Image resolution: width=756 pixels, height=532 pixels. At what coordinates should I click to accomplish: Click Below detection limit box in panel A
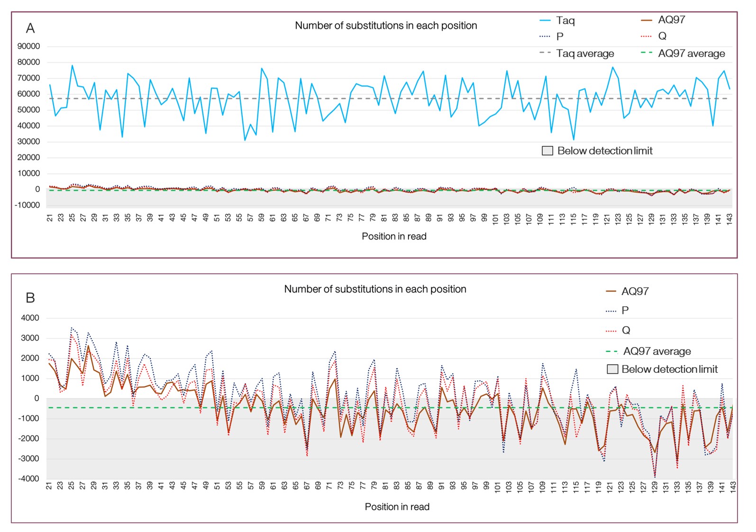click(547, 151)
